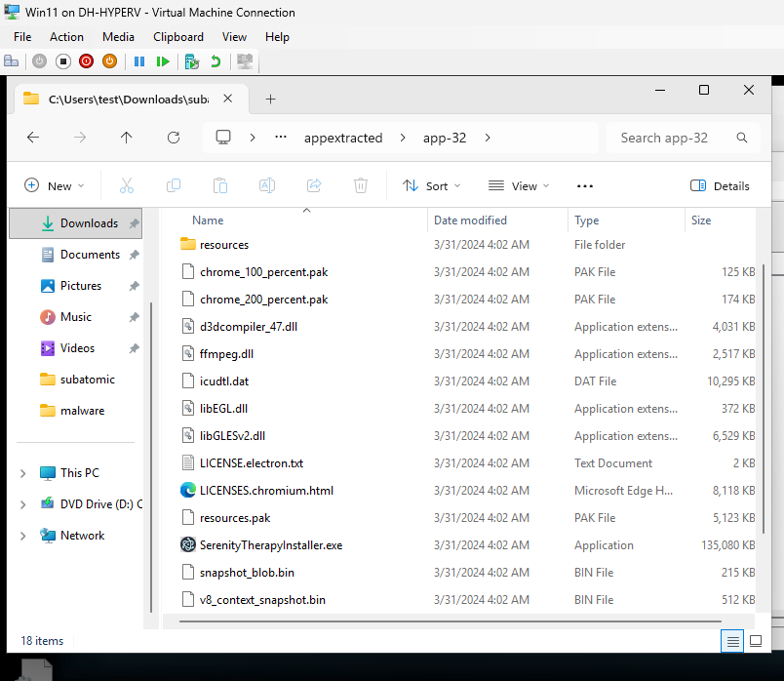Viewport: 784px width, 681px height.
Task: Show hidden path via address bar ellipsis
Action: click(281, 138)
